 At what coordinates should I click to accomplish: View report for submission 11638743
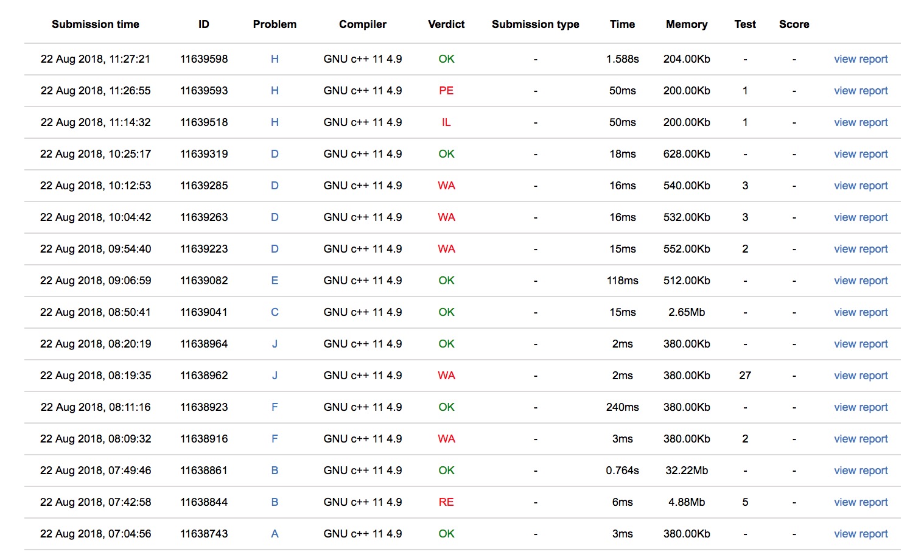860,534
